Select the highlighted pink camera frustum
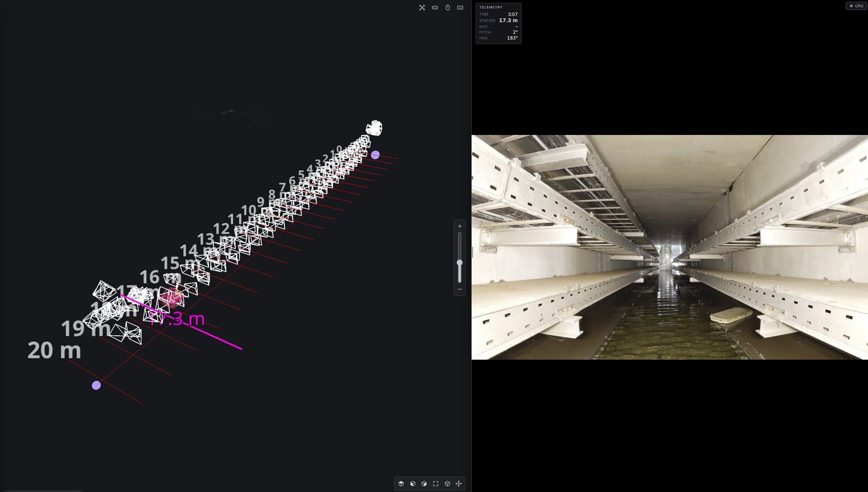The image size is (868, 492). [x=171, y=297]
